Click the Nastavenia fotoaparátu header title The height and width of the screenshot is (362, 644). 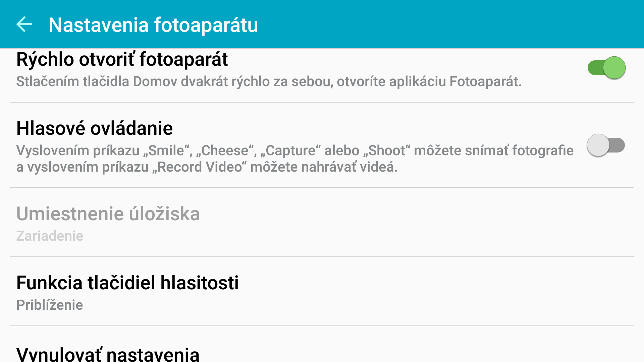click(153, 25)
